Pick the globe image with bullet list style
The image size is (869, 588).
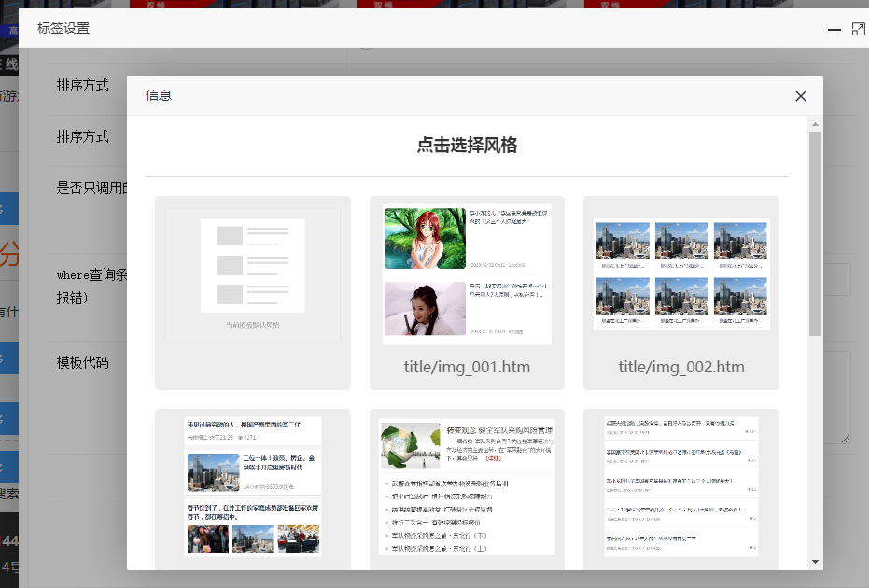pyautogui.click(x=467, y=487)
